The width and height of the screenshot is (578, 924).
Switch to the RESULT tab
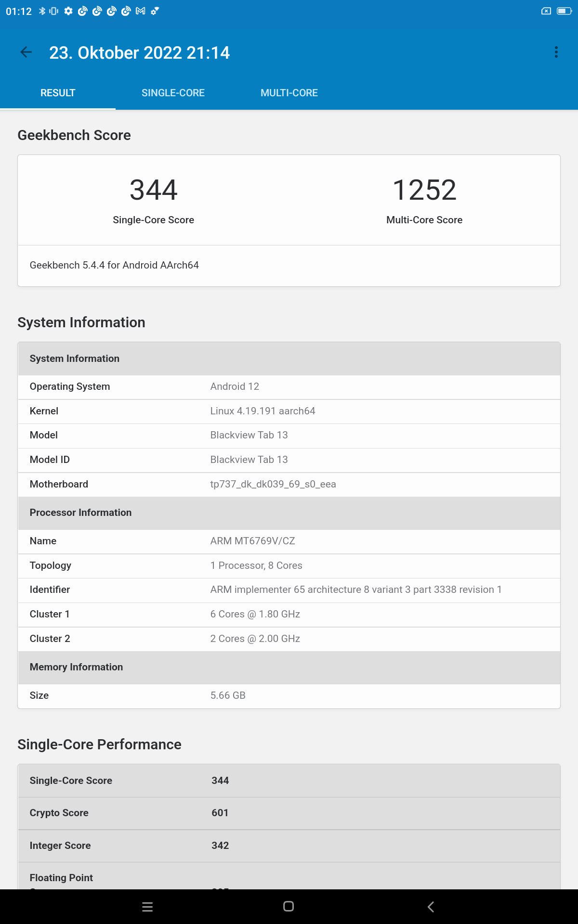(x=58, y=93)
